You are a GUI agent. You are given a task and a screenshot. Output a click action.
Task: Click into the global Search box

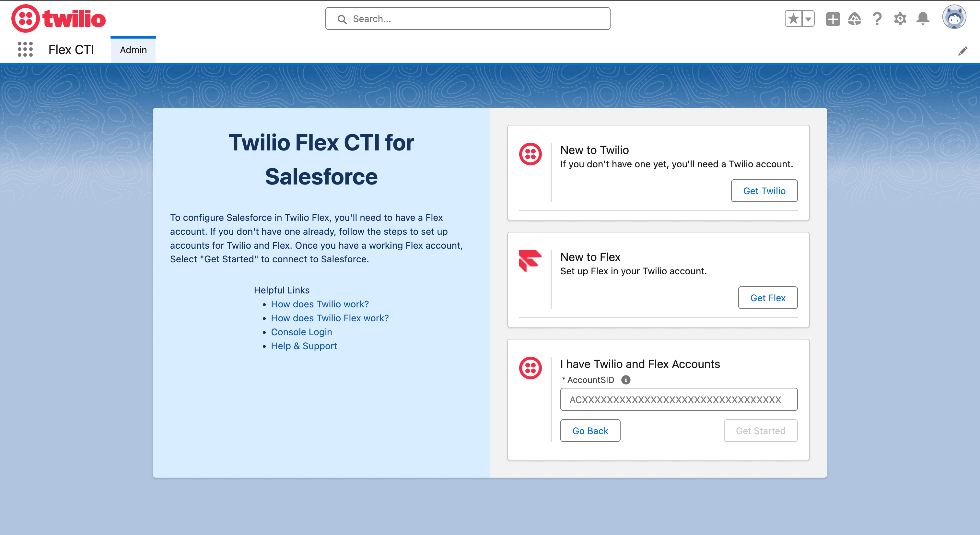(x=468, y=19)
